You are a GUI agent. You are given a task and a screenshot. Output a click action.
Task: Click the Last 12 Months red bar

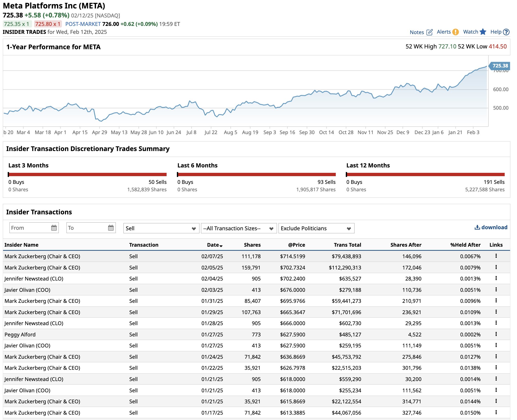point(425,174)
